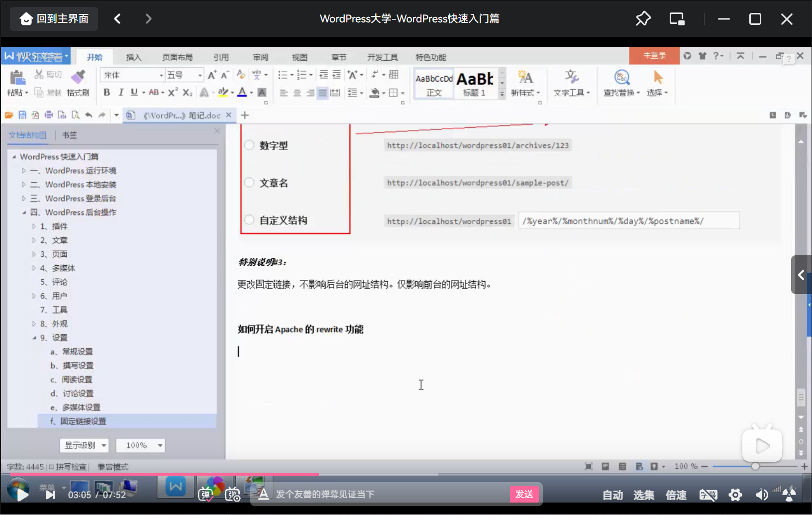Select the 文章名 radio button

tap(249, 183)
